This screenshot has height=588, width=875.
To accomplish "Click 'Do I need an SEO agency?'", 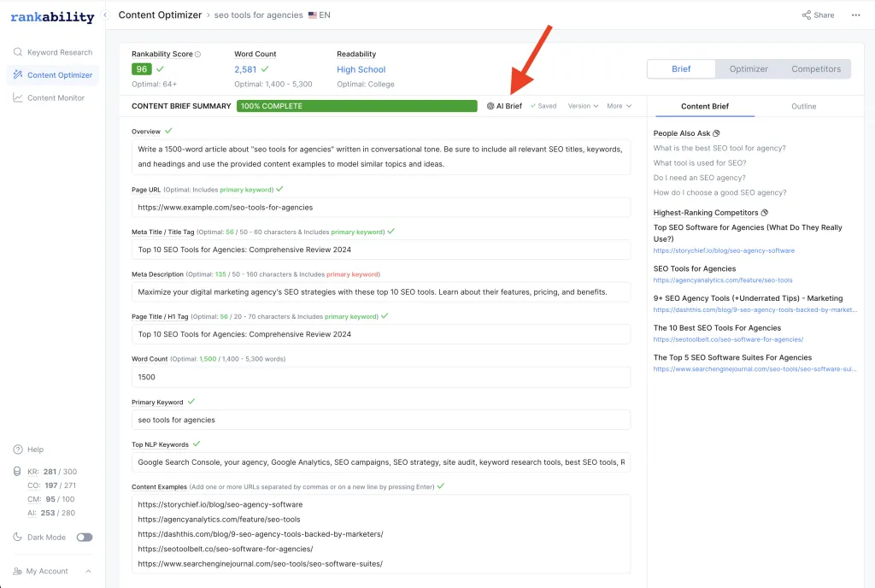I will coord(699,178).
